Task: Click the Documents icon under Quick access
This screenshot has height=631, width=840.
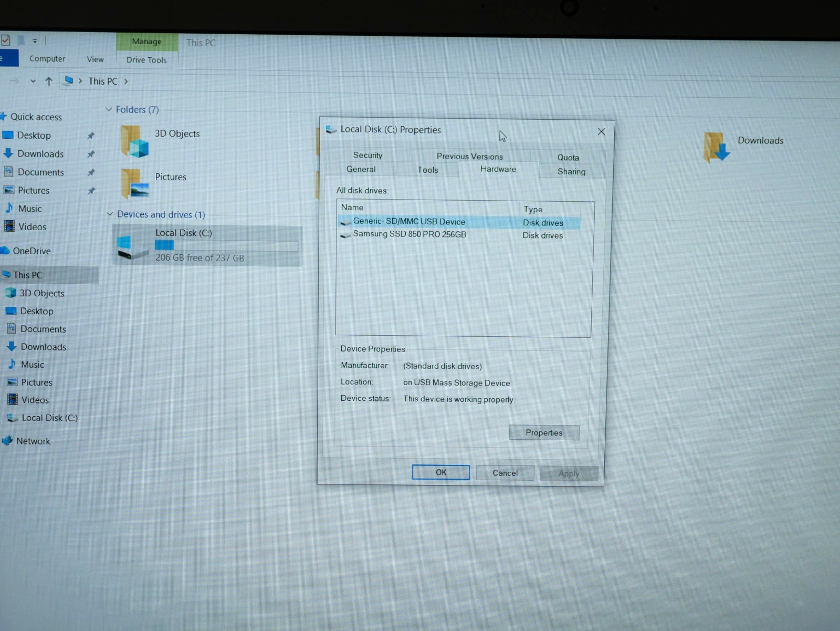Action: (8, 172)
